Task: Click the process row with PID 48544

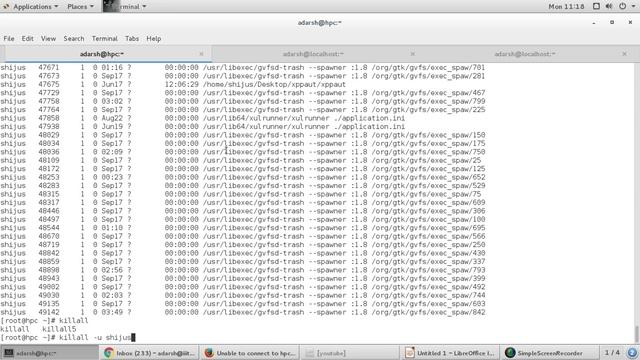Action: [243, 228]
